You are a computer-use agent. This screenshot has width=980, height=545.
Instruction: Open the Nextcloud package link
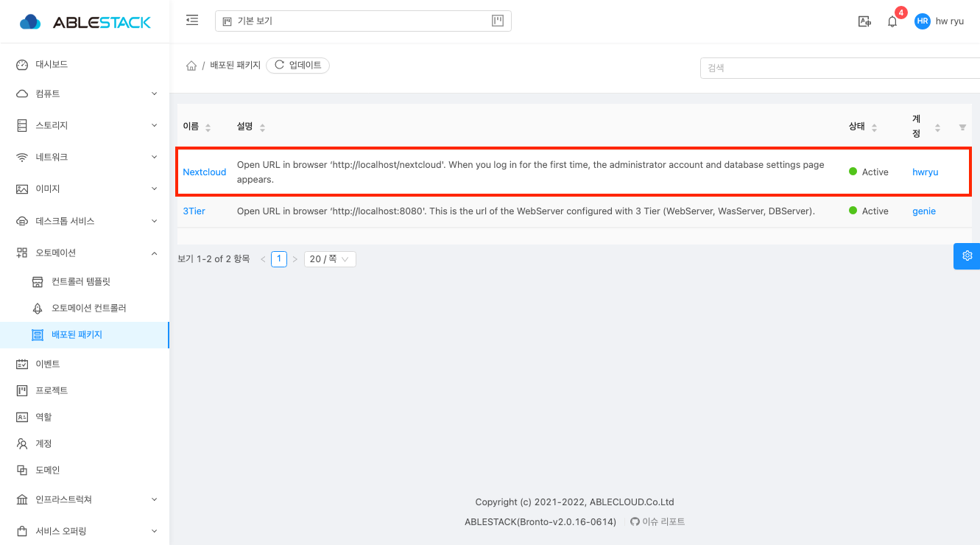[205, 172]
